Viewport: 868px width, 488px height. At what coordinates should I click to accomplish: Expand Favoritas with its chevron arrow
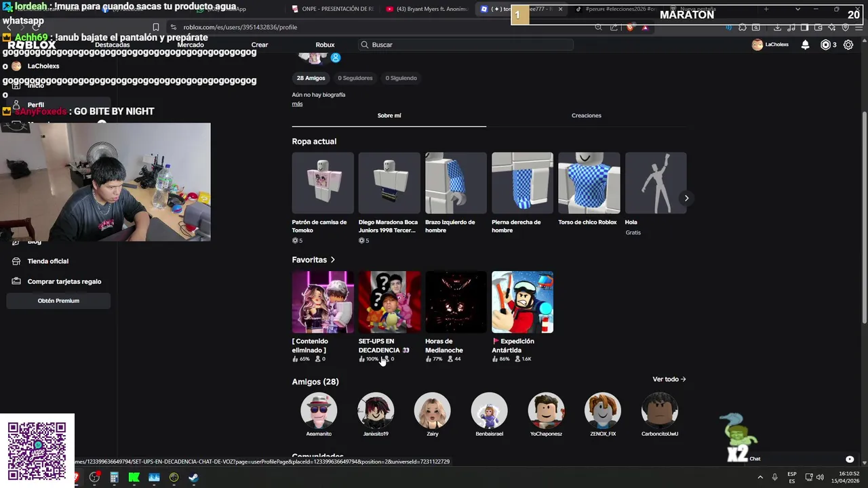(332, 260)
